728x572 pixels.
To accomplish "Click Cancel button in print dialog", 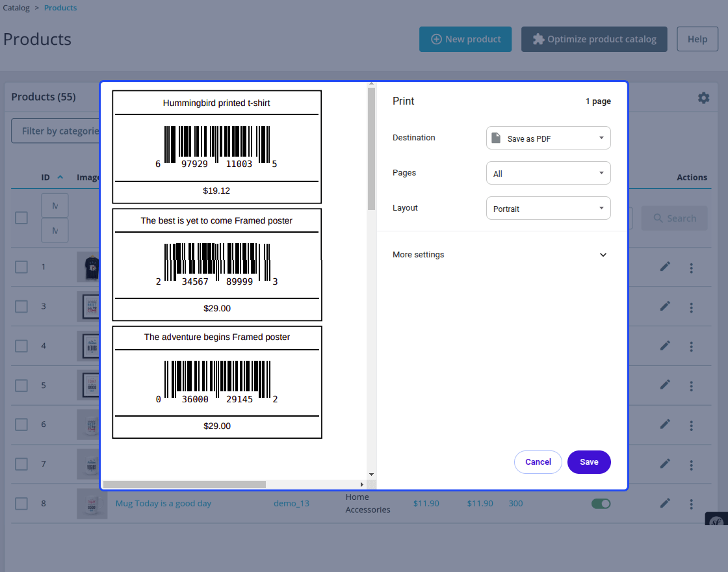I will pyautogui.click(x=538, y=462).
